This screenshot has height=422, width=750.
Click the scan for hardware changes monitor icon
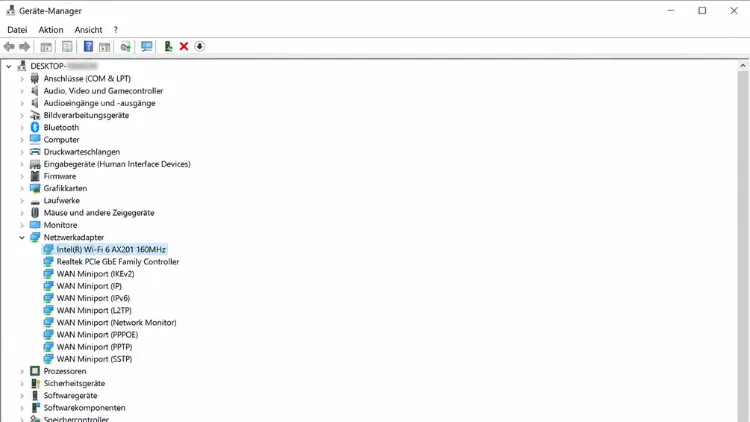coord(146,46)
